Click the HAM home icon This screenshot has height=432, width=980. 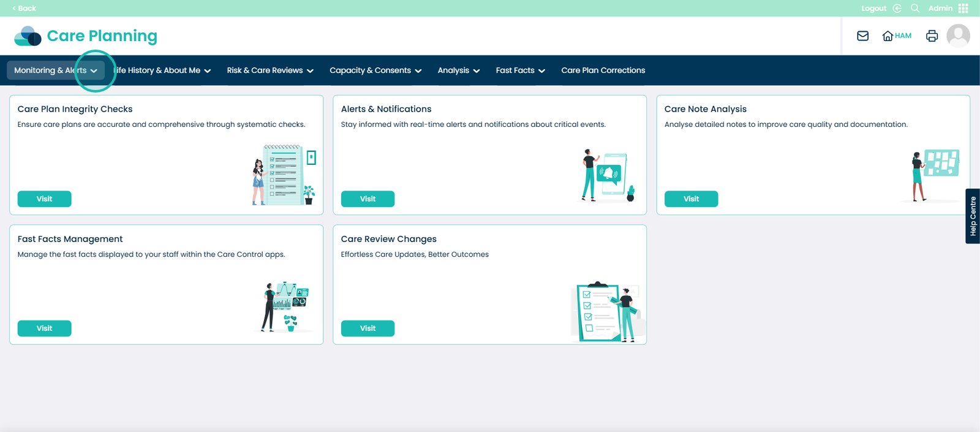[x=896, y=36]
